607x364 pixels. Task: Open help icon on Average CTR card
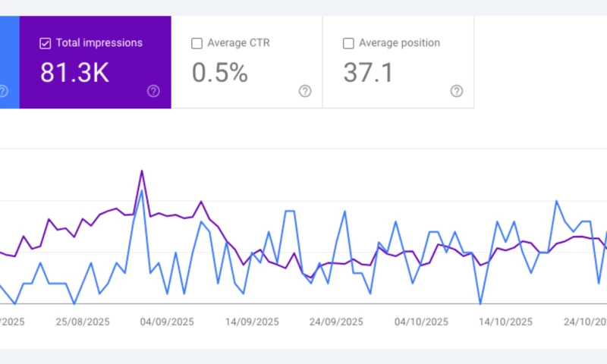[305, 91]
